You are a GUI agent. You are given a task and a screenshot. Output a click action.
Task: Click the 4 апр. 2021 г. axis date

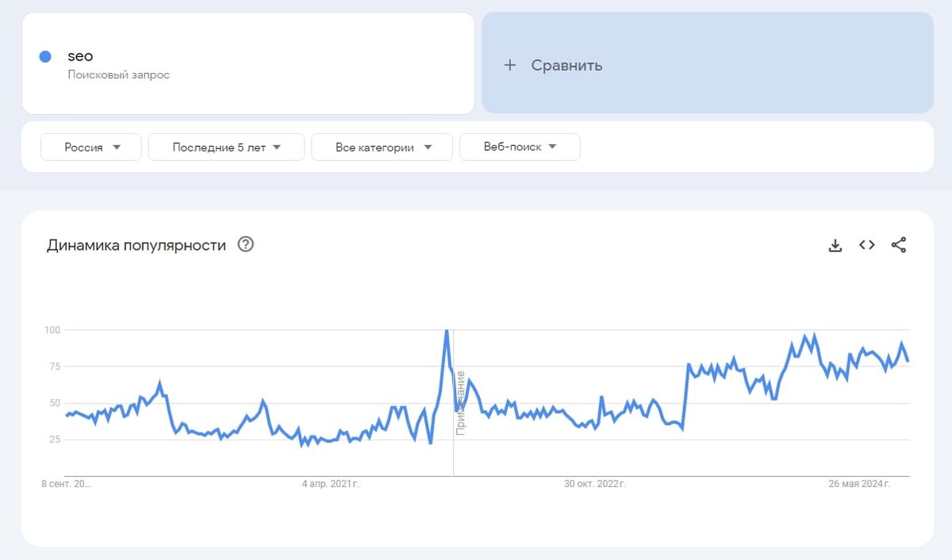(331, 483)
